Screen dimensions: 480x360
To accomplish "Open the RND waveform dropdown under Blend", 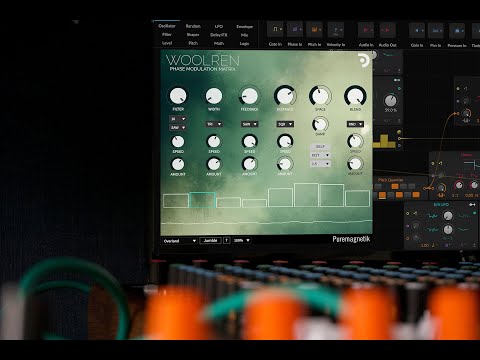I will pyautogui.click(x=355, y=124).
